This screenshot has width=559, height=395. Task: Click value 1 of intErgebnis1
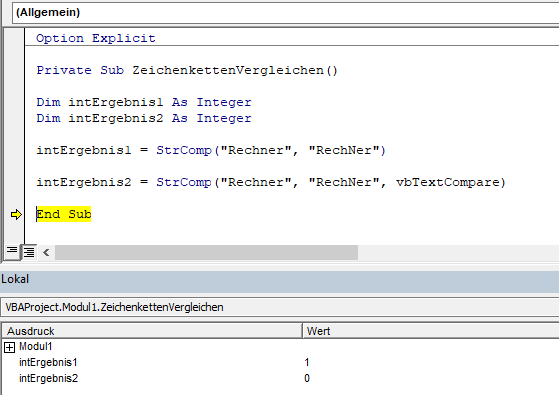click(307, 362)
